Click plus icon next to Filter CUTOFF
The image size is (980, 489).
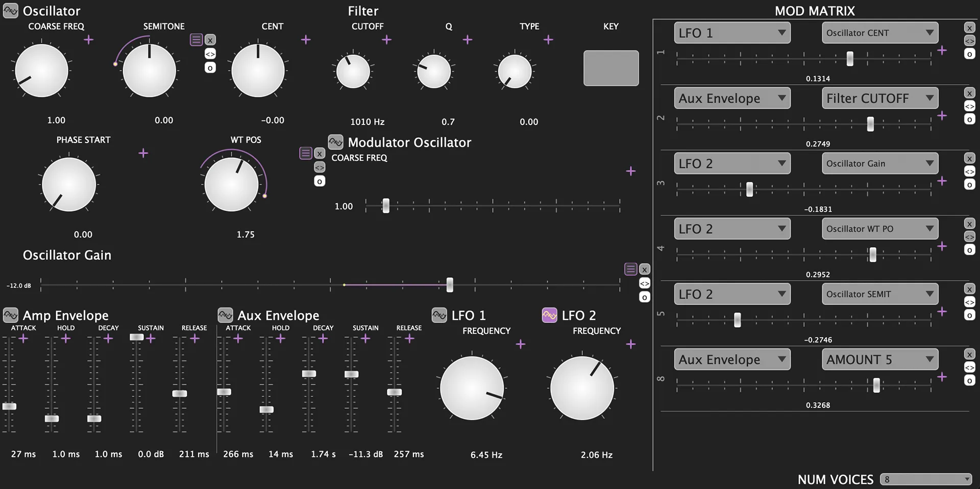coord(387,39)
